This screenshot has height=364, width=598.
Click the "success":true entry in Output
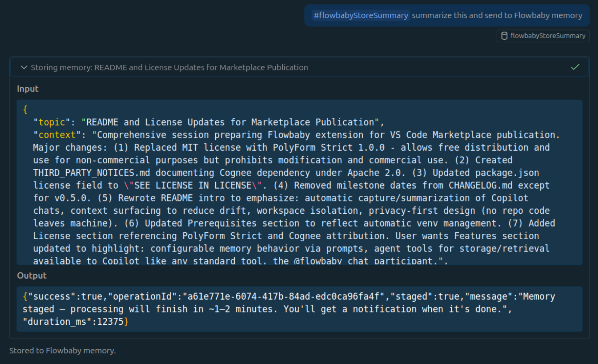click(65, 296)
